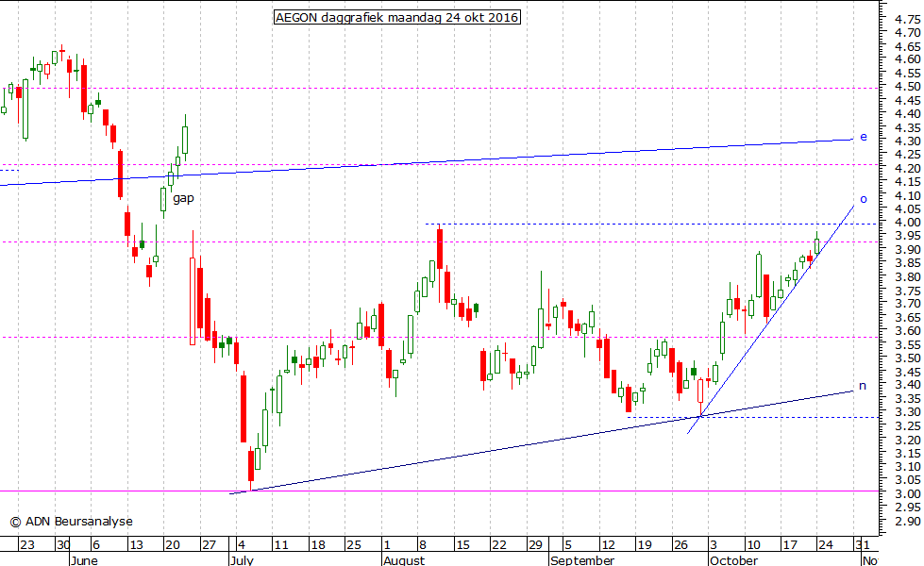
Task: Pick date label 12 on time axis
Action: coord(608,545)
